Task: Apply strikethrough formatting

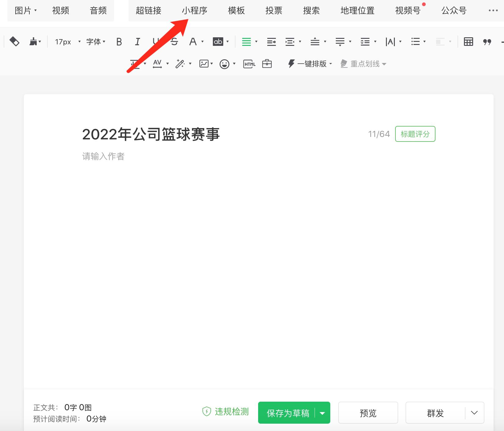Action: point(174,42)
